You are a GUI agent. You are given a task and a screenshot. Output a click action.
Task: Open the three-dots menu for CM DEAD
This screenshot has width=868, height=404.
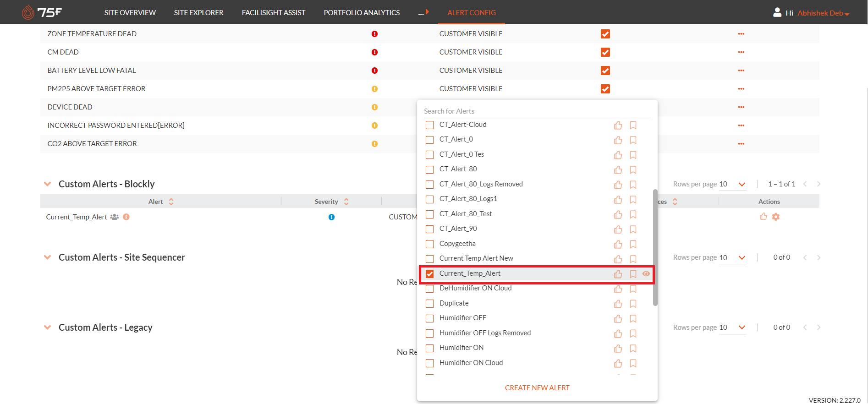point(741,52)
